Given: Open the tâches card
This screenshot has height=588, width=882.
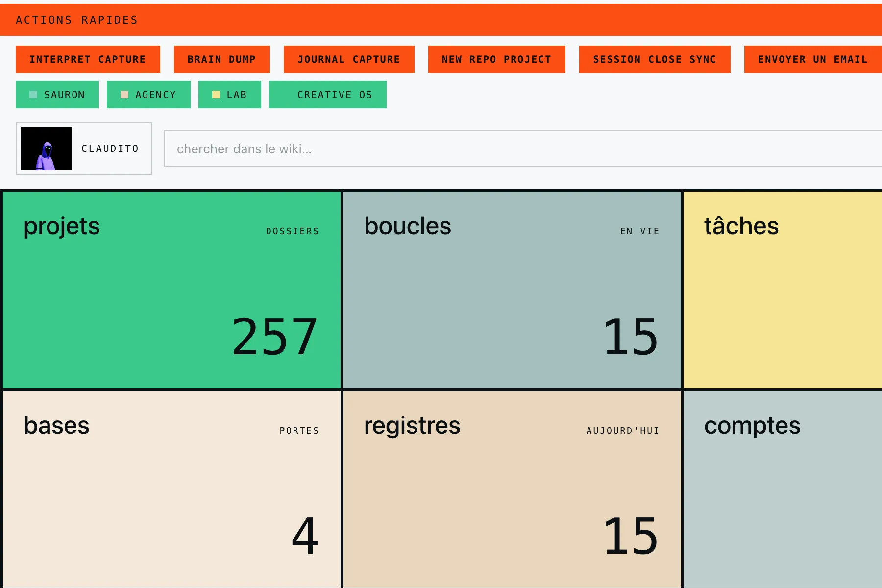Looking at the screenshot, I should (783, 290).
